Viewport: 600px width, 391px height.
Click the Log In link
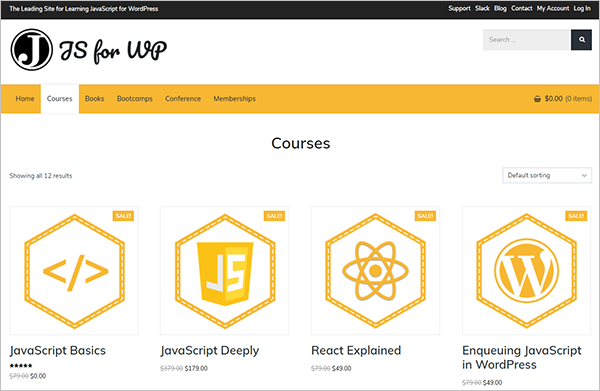(x=582, y=8)
